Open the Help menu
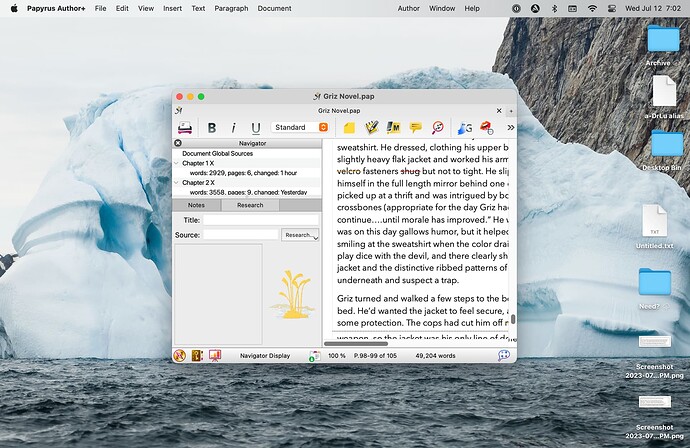 [x=472, y=8]
